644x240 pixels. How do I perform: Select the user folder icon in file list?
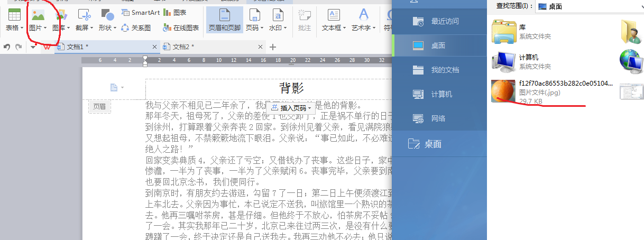(631, 31)
